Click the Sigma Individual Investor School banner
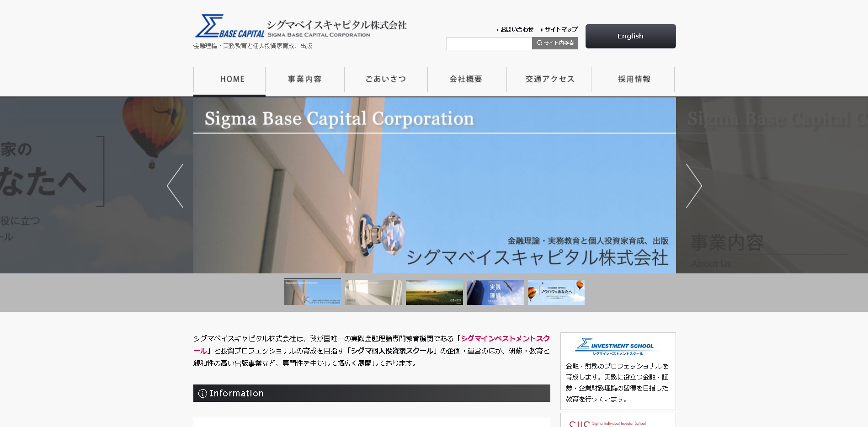This screenshot has height=427, width=868. [x=618, y=421]
